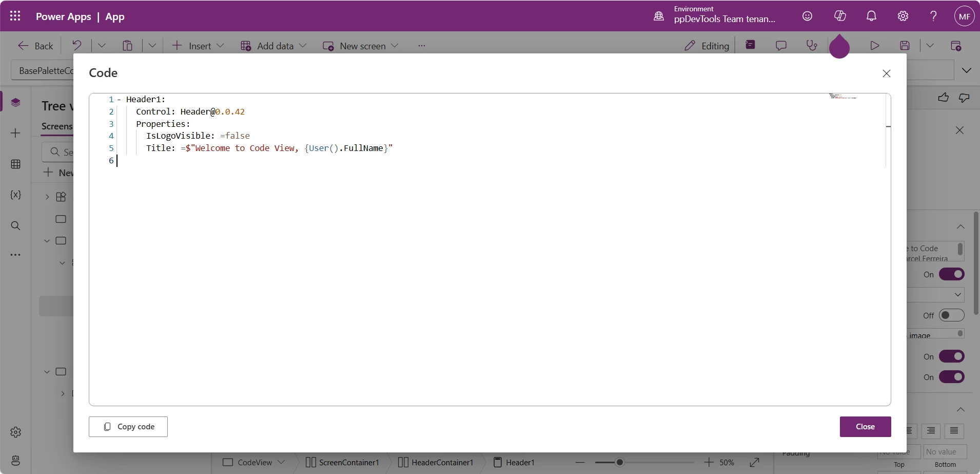Close the Code dialog via Close button
980x474 pixels.
[866, 427]
